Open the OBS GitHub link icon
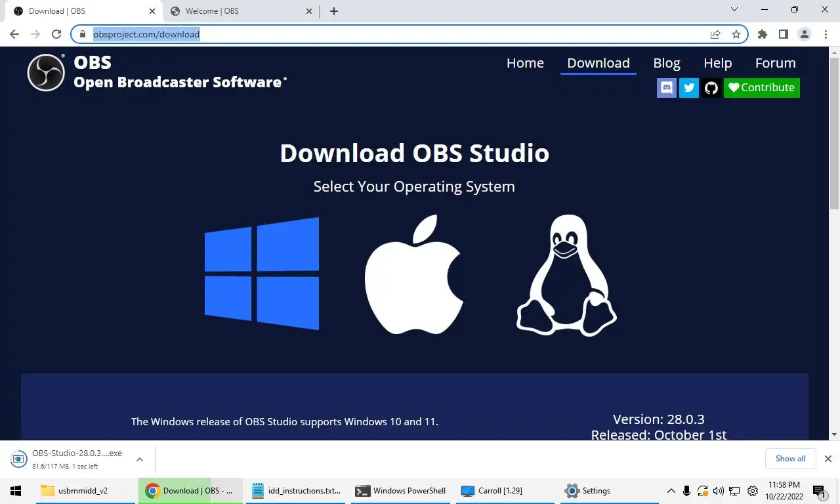The width and height of the screenshot is (840, 504). point(711,88)
